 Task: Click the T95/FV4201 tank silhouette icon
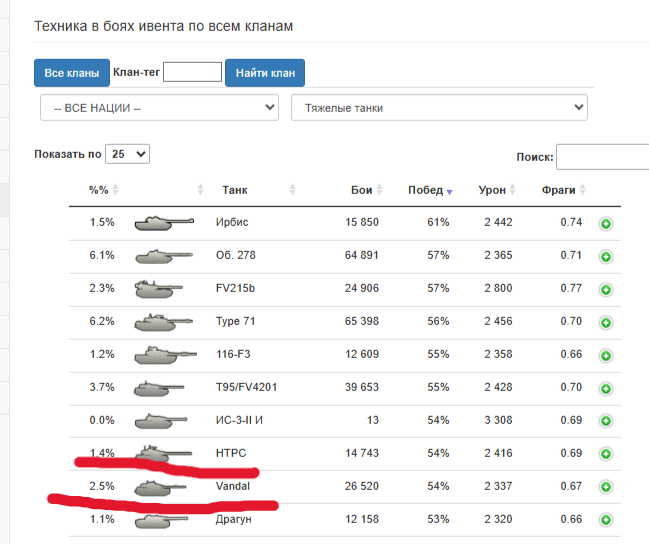159,389
